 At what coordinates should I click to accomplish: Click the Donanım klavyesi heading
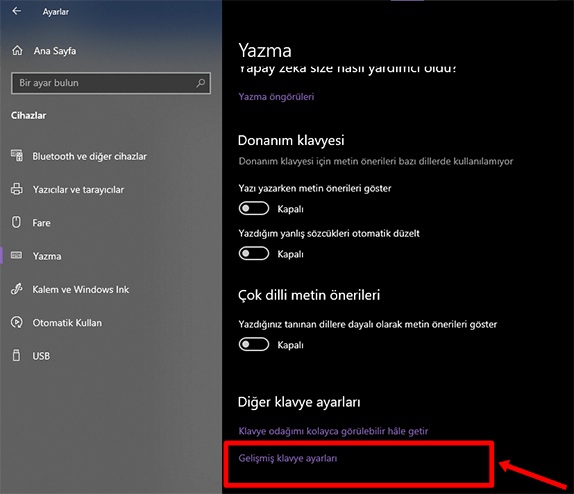[291, 140]
